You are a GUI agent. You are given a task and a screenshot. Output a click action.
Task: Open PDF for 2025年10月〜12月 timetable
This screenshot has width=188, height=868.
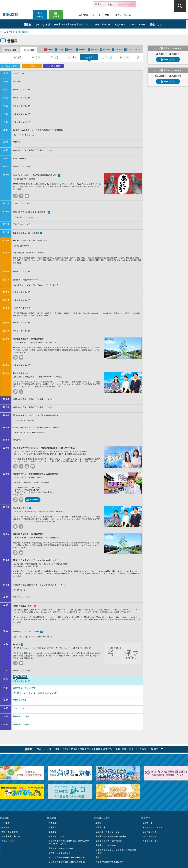(167, 82)
